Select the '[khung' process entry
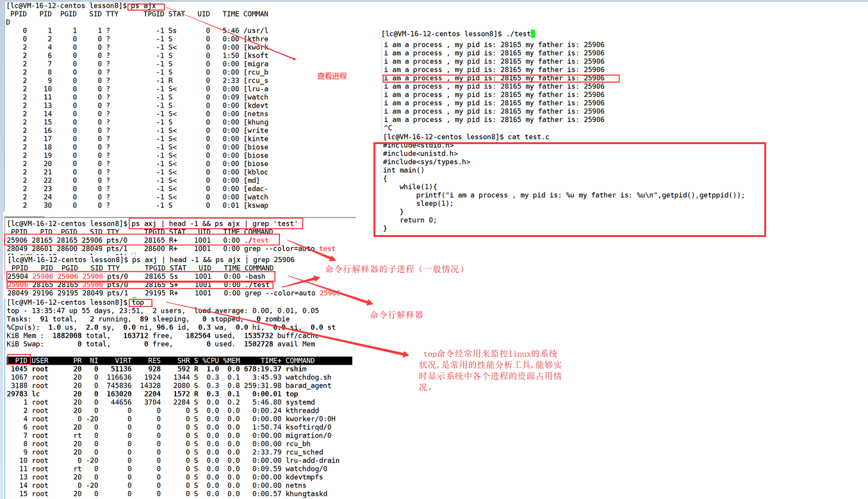This screenshot has width=868, height=499. pos(256,122)
